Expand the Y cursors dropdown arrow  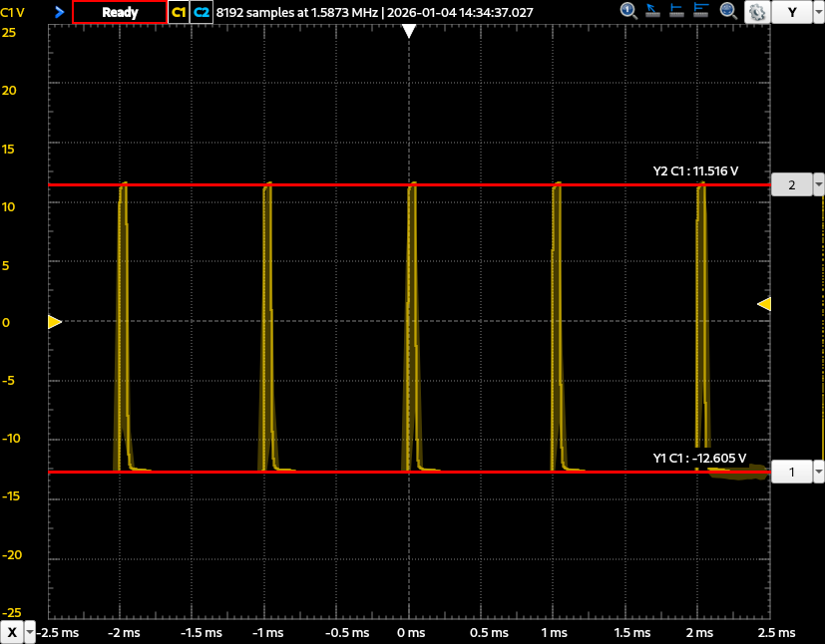[x=818, y=12]
